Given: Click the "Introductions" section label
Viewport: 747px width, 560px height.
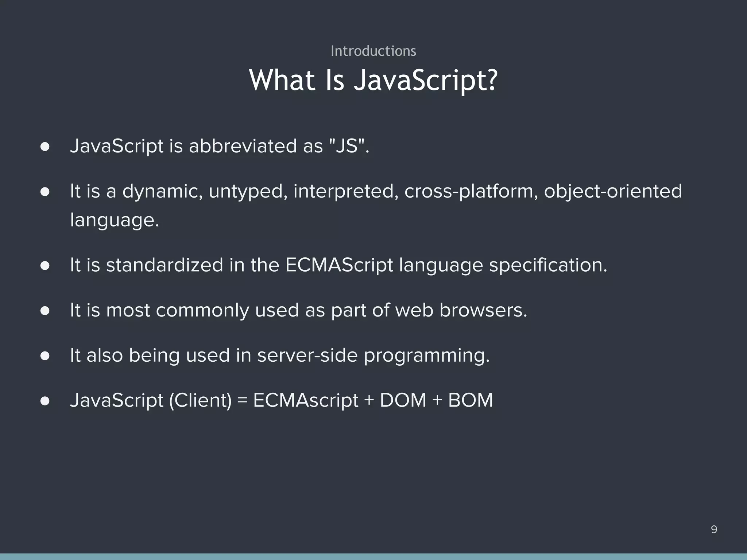Looking at the screenshot, I should coord(373,51).
